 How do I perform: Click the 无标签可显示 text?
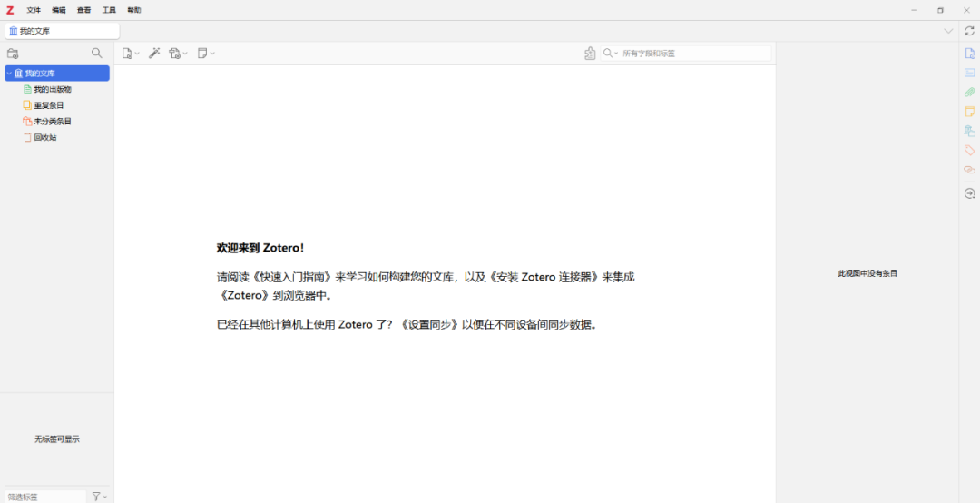[57, 439]
